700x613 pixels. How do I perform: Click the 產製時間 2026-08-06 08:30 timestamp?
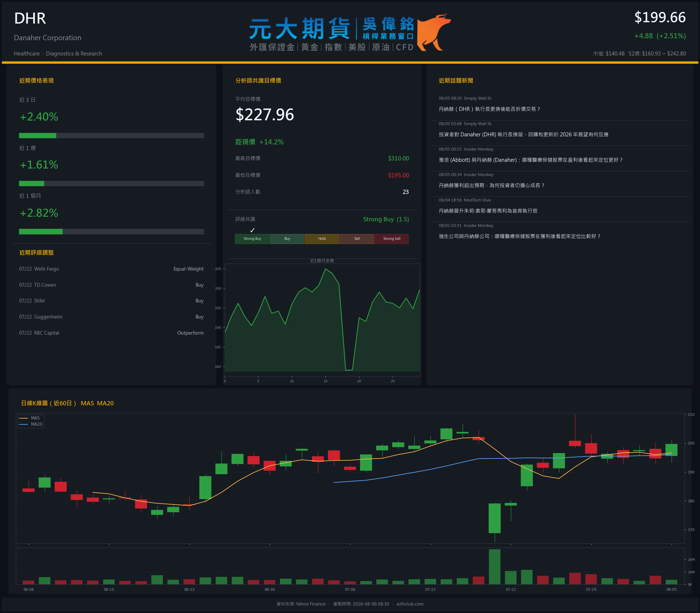tap(361, 604)
